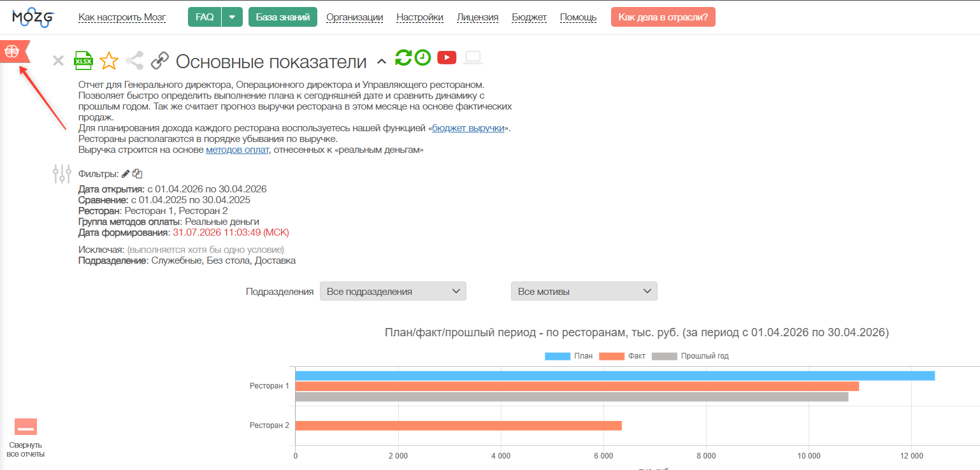
Task: Open the green clock schedule icon
Action: pos(422,57)
